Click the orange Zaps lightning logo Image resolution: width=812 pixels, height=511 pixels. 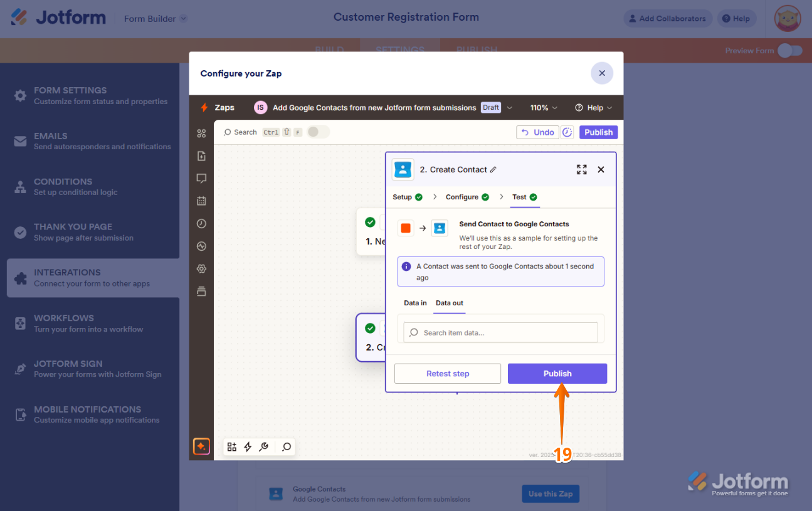click(x=204, y=107)
